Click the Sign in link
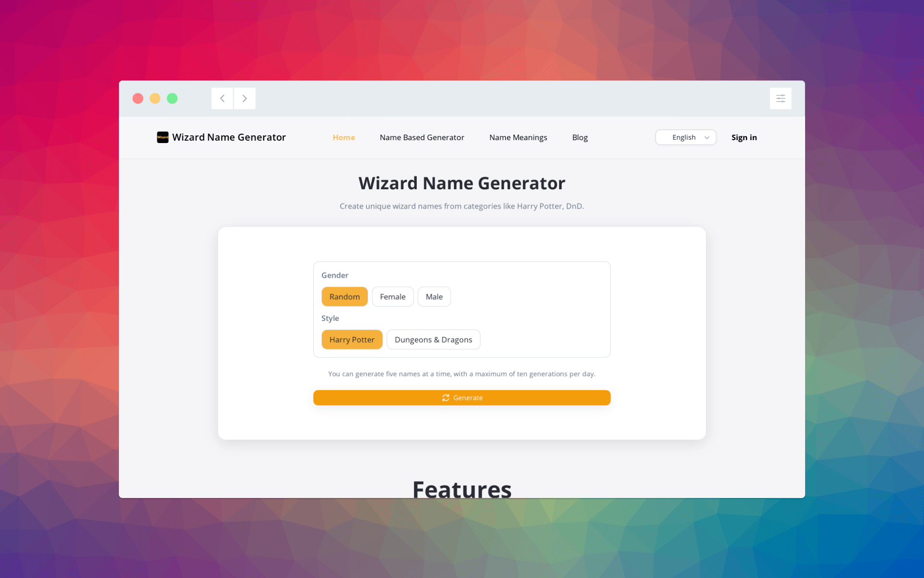924x578 pixels. coord(744,137)
